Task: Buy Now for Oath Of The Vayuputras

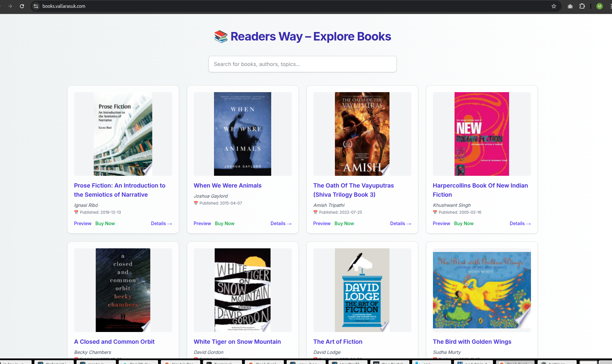Action: point(344,223)
